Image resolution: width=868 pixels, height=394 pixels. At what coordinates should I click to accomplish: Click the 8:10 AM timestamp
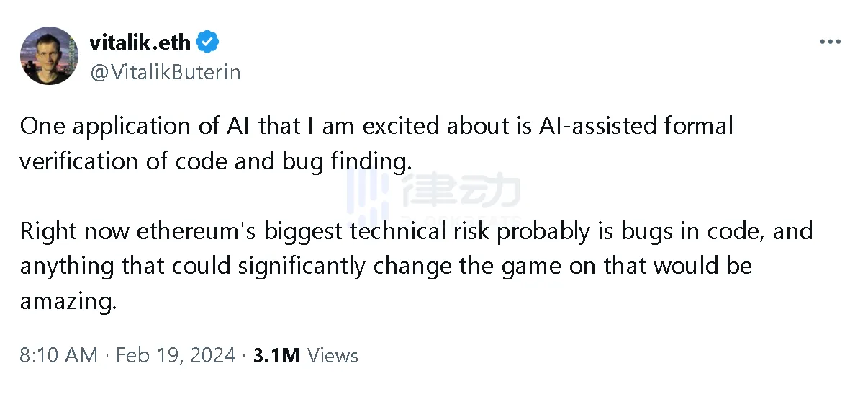click(x=58, y=355)
